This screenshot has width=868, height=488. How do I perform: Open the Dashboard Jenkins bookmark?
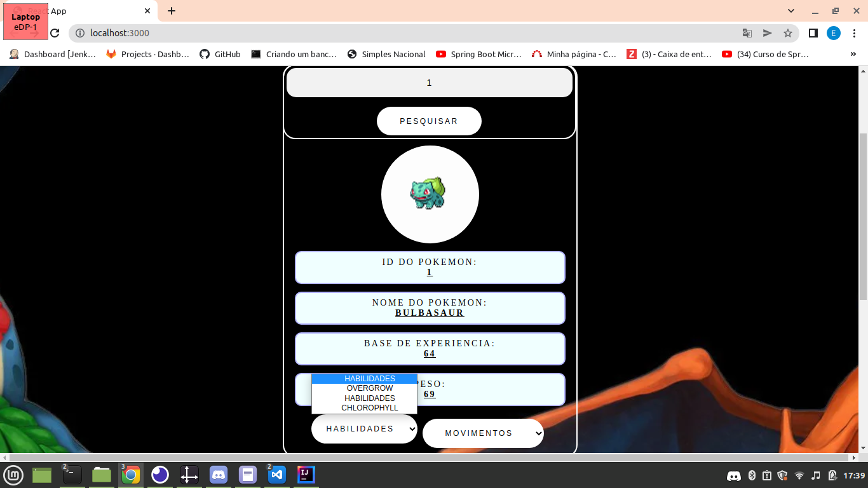[53, 55]
